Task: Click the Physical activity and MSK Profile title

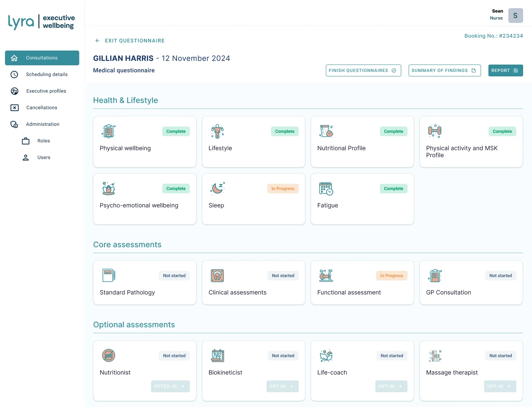Action: point(462,152)
